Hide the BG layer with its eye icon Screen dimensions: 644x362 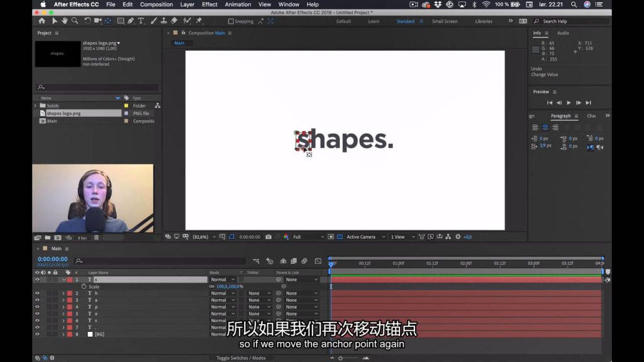tap(37, 334)
